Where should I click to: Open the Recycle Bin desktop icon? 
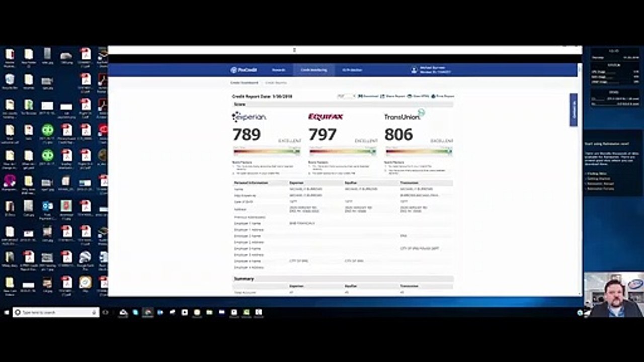point(10,81)
